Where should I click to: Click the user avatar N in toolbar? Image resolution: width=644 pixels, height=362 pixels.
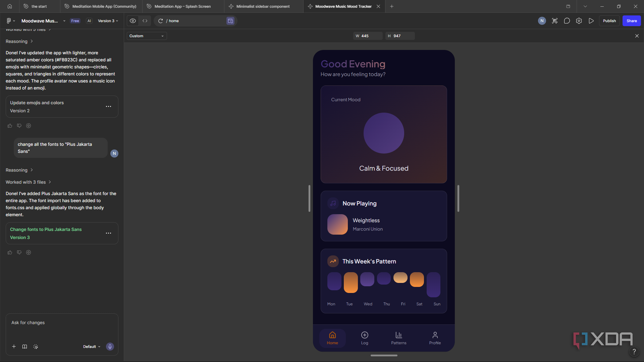click(x=542, y=21)
